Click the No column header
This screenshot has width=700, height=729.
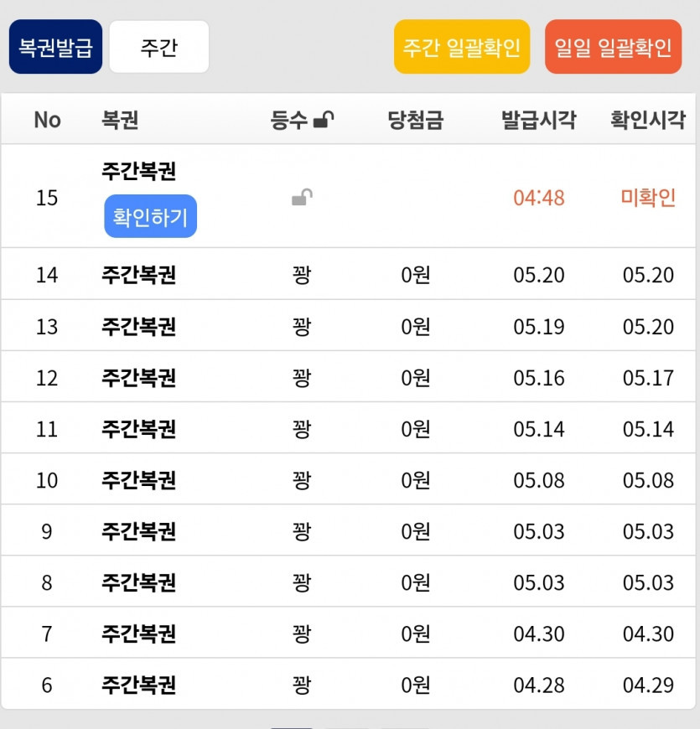[x=47, y=120]
